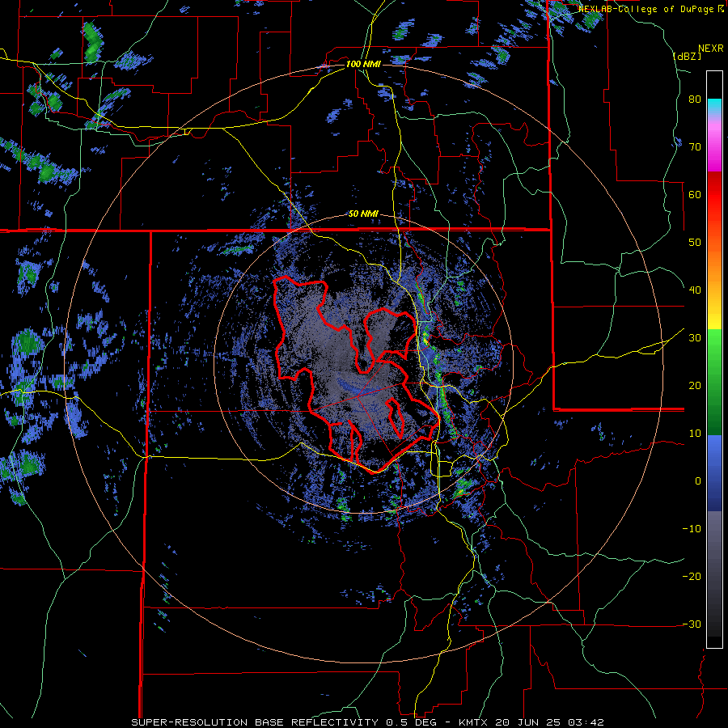Click the 80 value on dBZ scale
This screenshot has width=728, height=728.
click(x=695, y=99)
